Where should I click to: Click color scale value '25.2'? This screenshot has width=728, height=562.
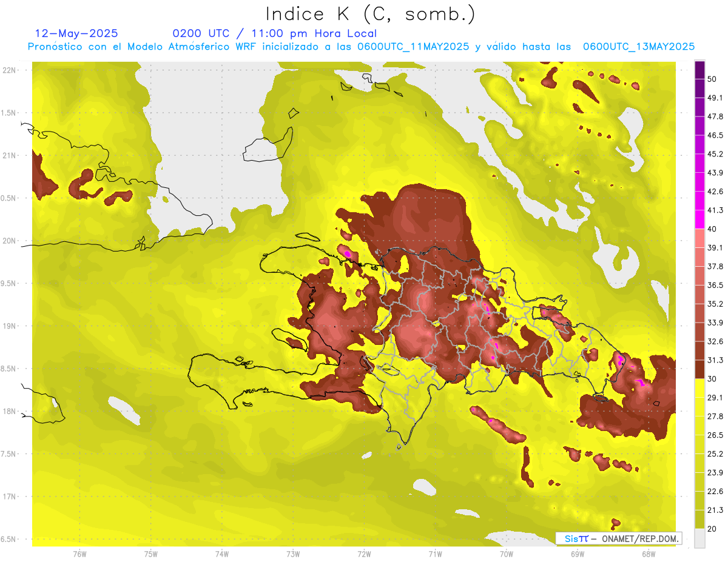click(x=715, y=453)
